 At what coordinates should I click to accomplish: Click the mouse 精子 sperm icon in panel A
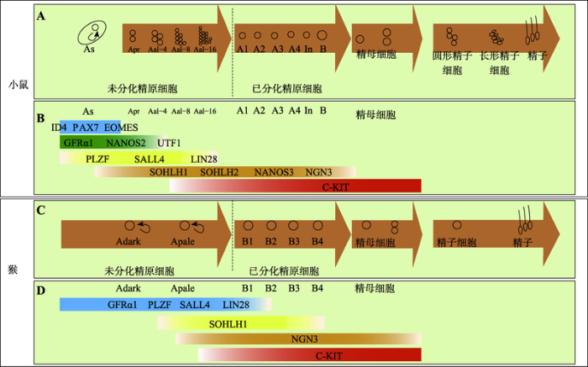(x=533, y=30)
